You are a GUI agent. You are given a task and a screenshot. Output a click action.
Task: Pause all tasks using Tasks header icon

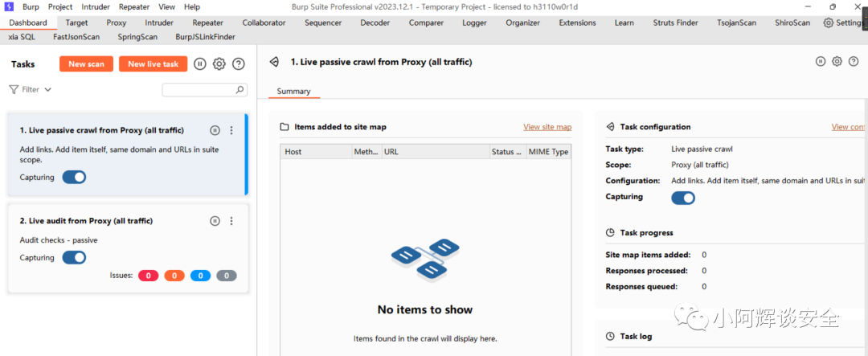click(200, 64)
